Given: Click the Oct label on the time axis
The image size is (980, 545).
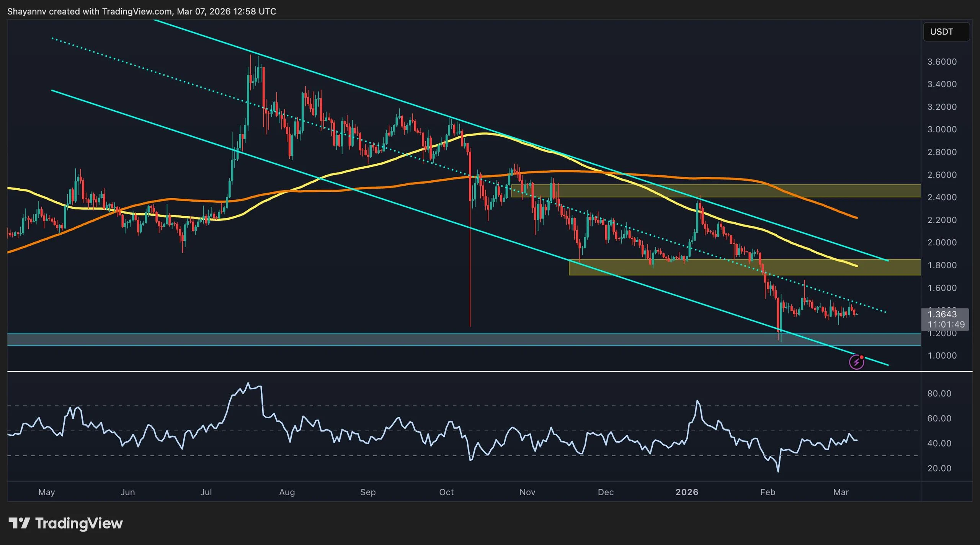Looking at the screenshot, I should (x=446, y=493).
